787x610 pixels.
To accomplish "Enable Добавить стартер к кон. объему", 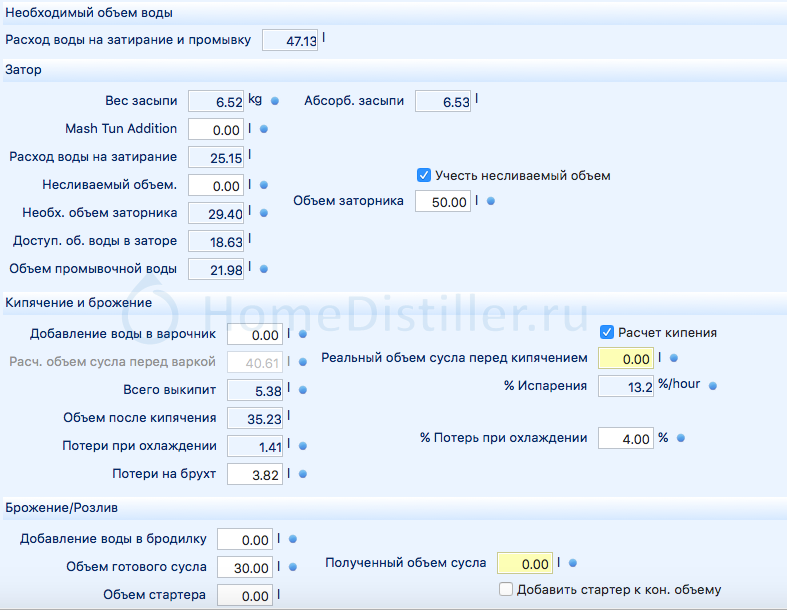I will [506, 589].
